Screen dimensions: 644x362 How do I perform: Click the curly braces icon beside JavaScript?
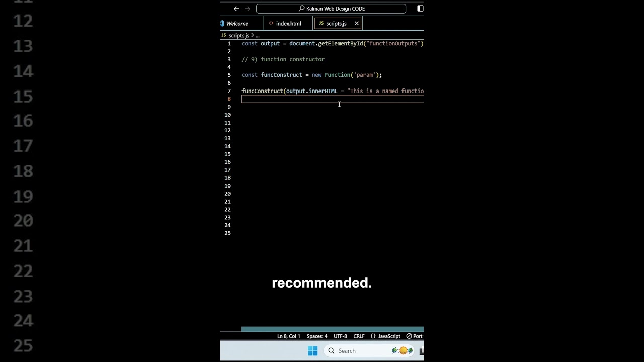373,336
